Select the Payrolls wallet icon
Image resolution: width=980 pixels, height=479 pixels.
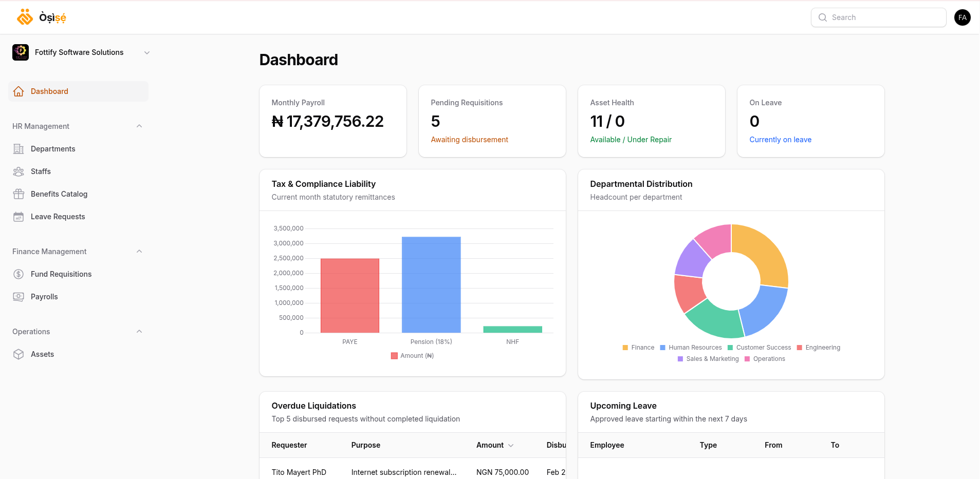pos(19,296)
